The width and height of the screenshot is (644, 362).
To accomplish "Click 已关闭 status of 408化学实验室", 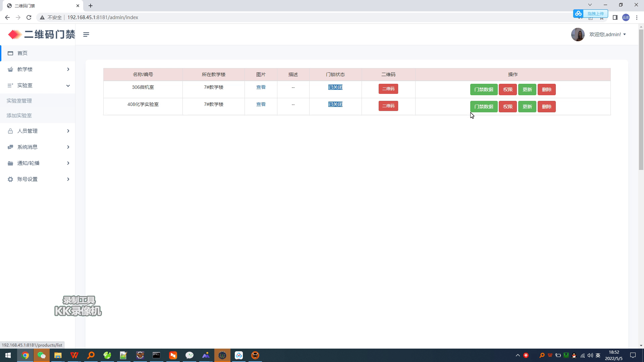I will coord(335,104).
